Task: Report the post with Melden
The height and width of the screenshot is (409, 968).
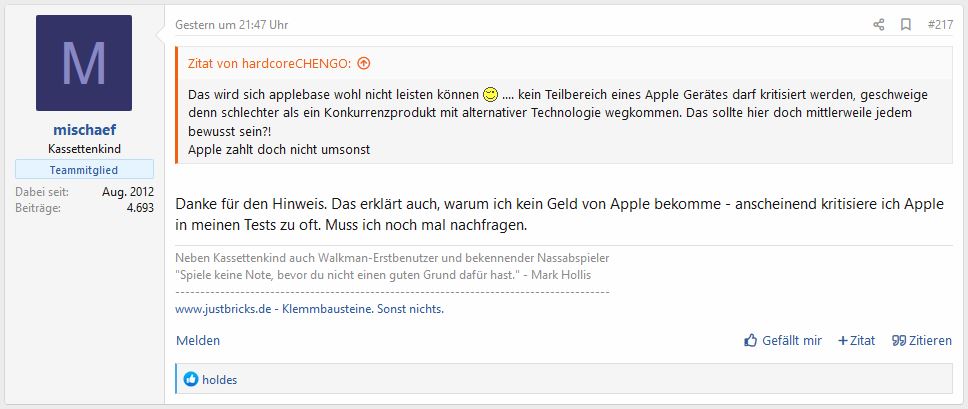Action: coord(198,341)
